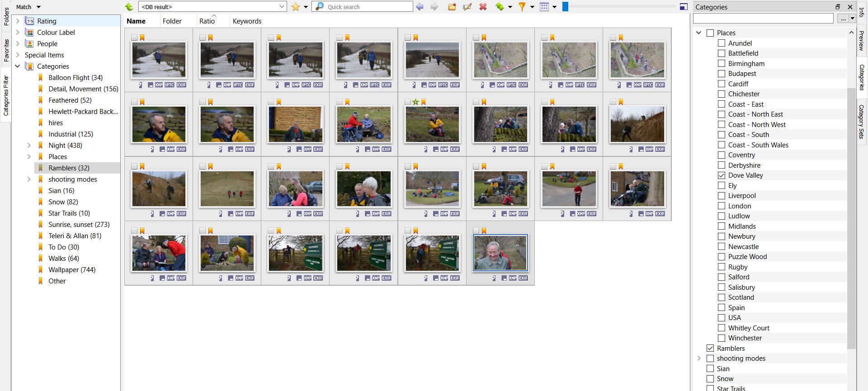Screen dimensions: 868x391
Task: Expand the Night (438) category
Action: (29, 146)
